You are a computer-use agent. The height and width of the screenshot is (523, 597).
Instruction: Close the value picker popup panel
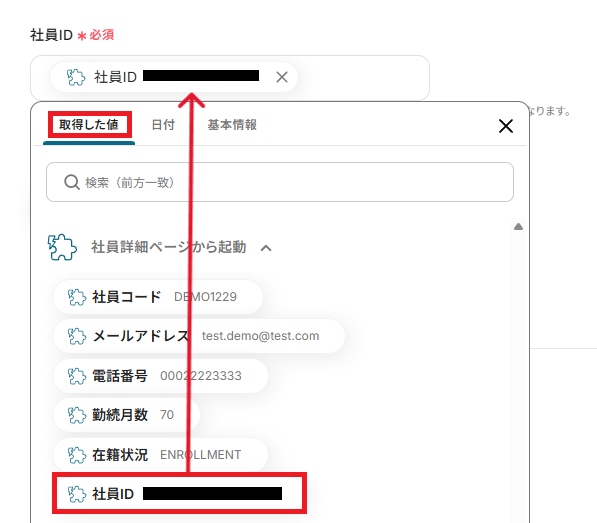point(506,126)
